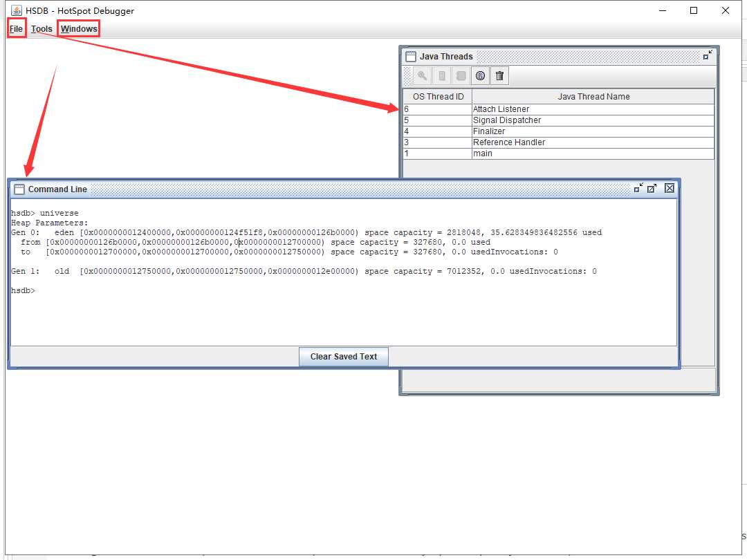
Task: Close the Command Line internal window
Action: (x=670, y=188)
